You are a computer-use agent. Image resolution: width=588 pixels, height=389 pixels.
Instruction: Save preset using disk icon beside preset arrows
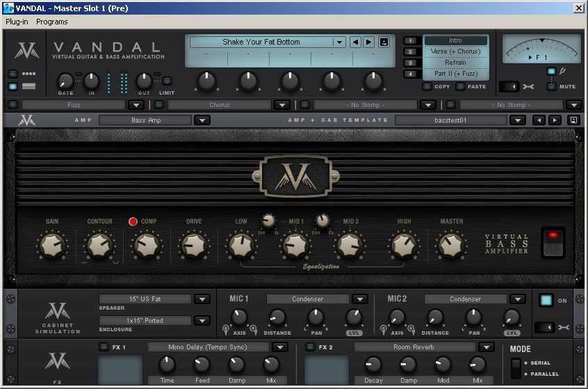click(384, 42)
